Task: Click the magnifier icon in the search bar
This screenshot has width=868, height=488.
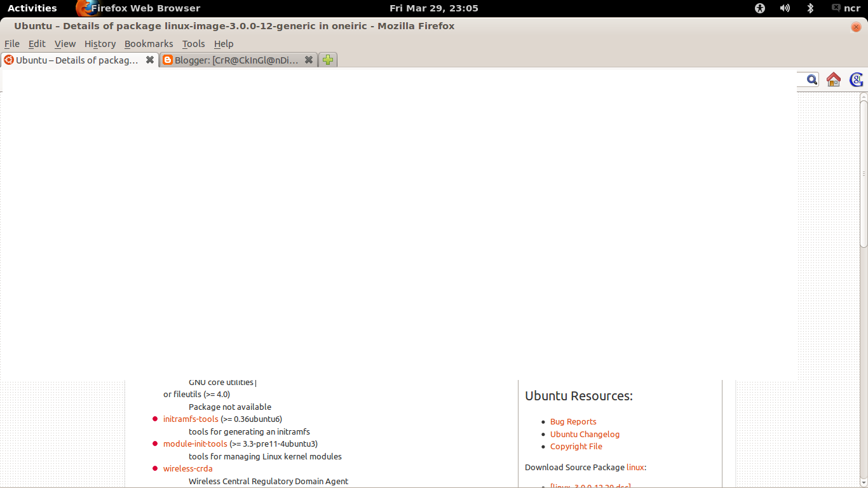Action: tap(811, 79)
